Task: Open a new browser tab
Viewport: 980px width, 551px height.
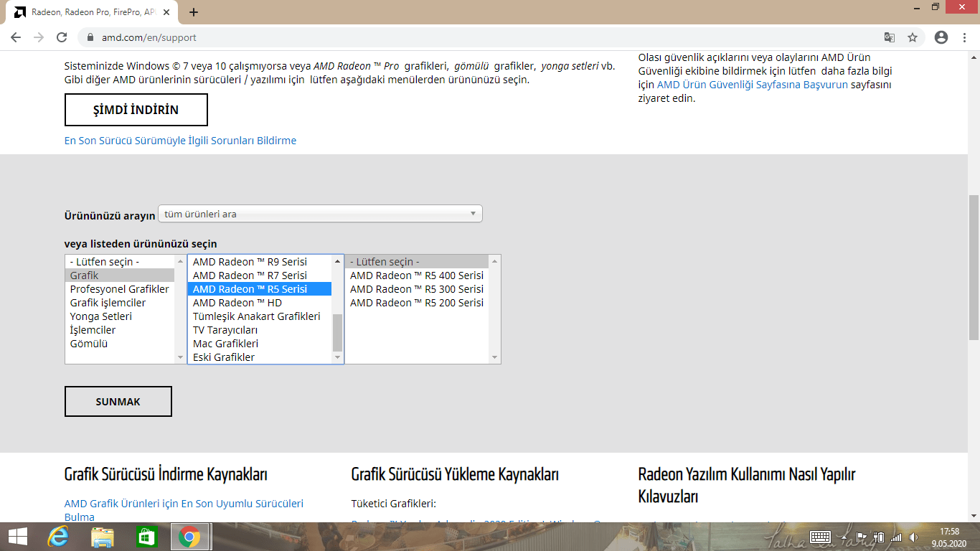Action: tap(194, 12)
